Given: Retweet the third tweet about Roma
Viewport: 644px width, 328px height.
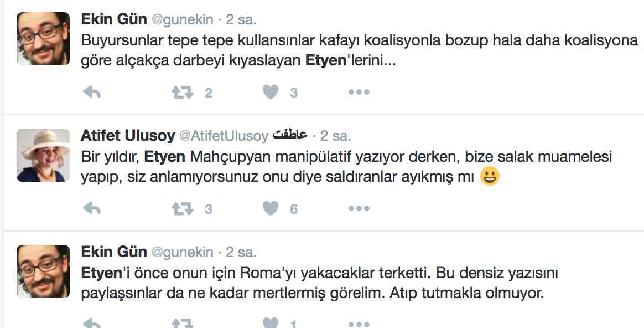Looking at the screenshot, I should 181,323.
